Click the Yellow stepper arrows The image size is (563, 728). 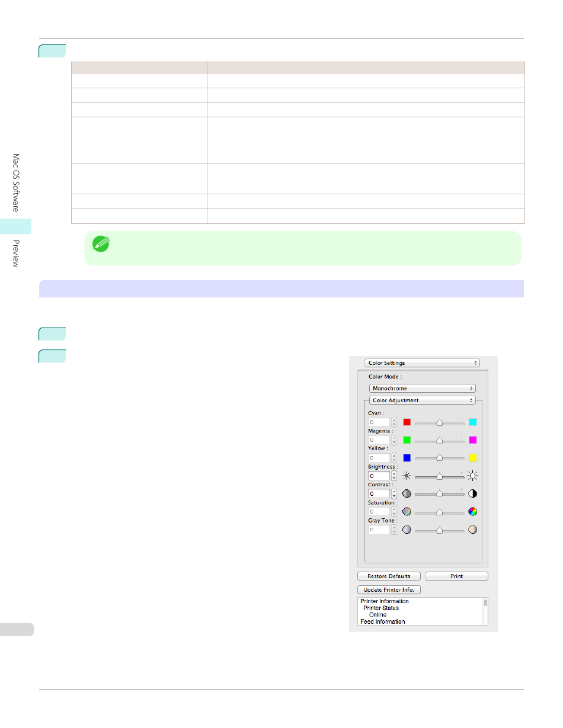[394, 458]
